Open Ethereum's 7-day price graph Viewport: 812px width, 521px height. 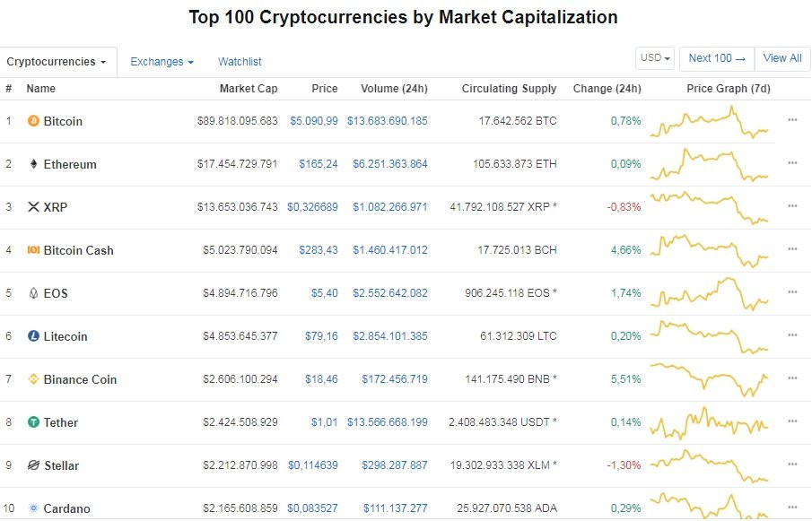pos(709,164)
